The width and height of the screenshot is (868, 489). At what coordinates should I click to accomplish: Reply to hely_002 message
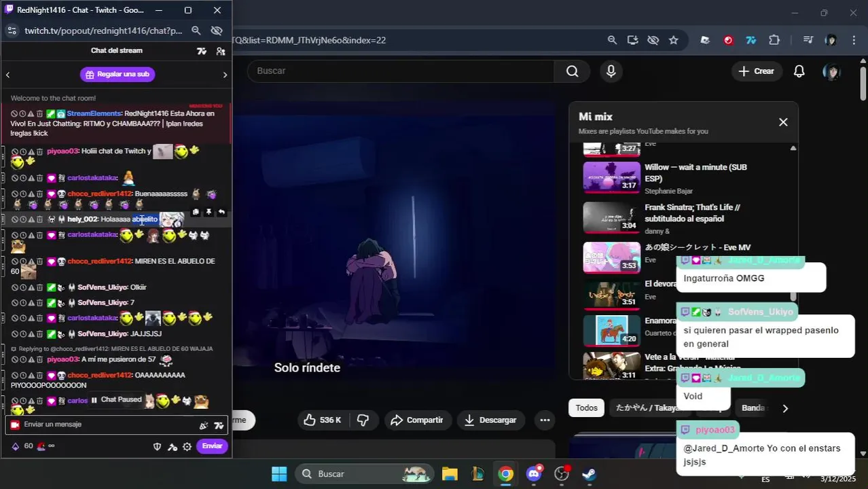coord(221,212)
